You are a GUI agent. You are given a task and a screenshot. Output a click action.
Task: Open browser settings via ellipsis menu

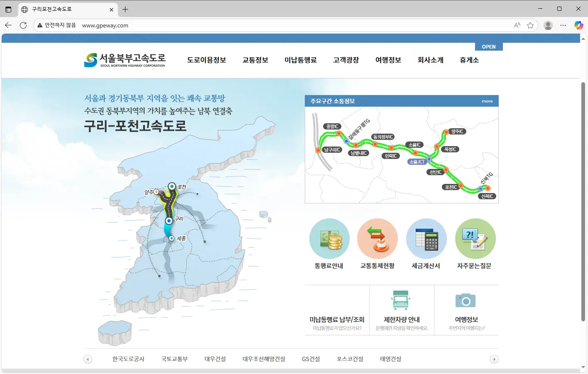pyautogui.click(x=563, y=25)
